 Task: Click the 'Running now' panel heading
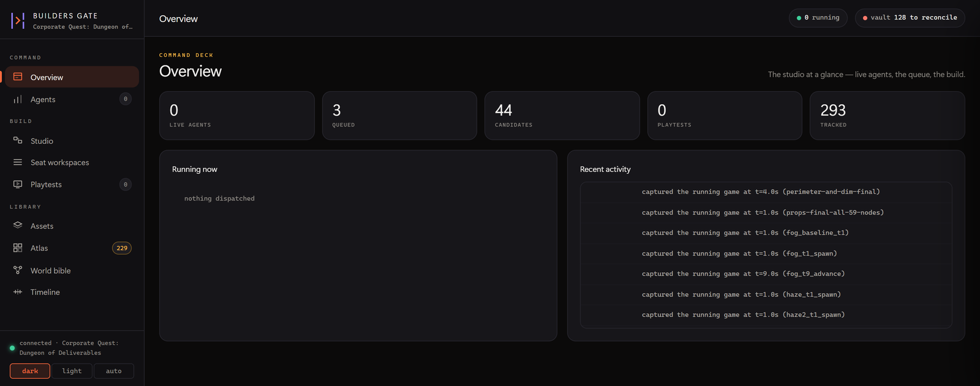(x=195, y=169)
